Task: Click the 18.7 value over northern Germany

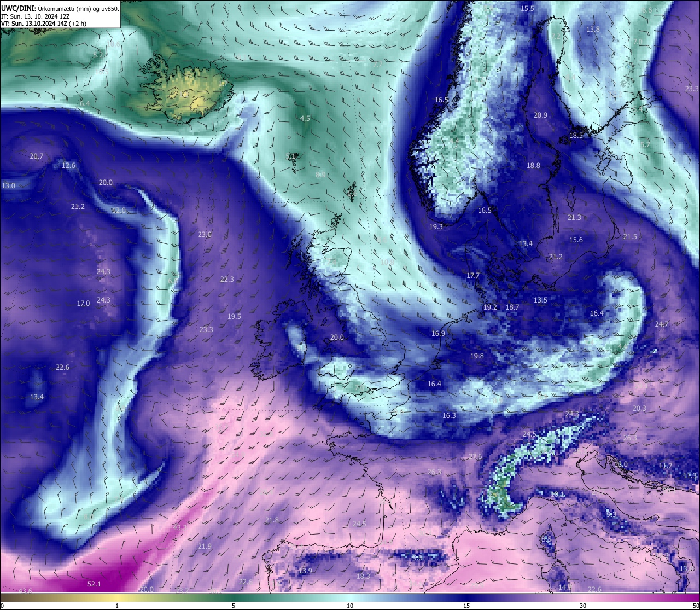Action: [x=512, y=307]
